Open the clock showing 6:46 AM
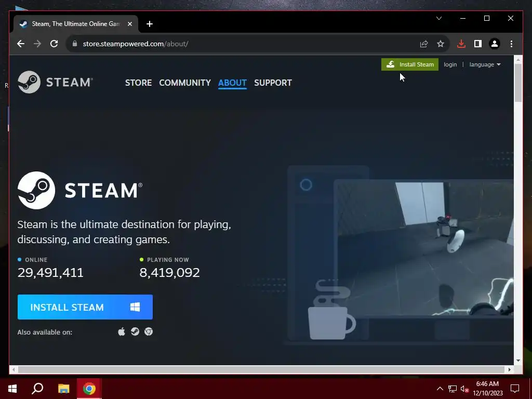This screenshot has height=399, width=532. pos(487,389)
